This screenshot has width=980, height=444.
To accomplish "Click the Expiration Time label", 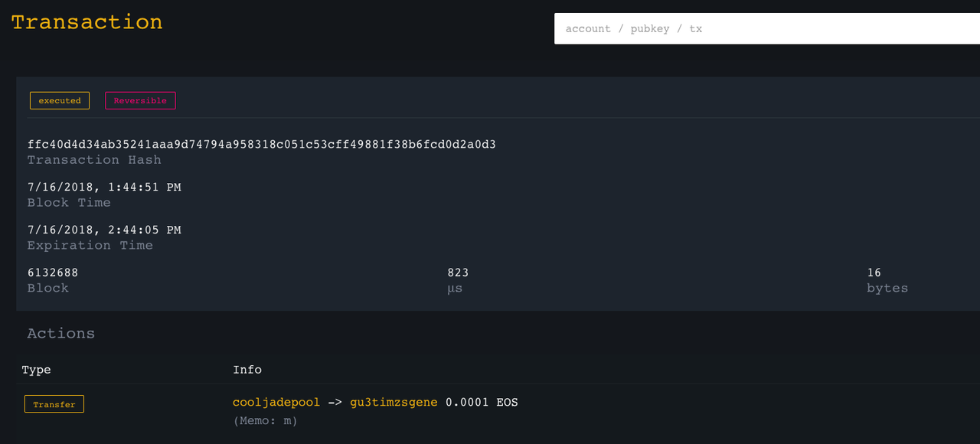I will tap(90, 246).
